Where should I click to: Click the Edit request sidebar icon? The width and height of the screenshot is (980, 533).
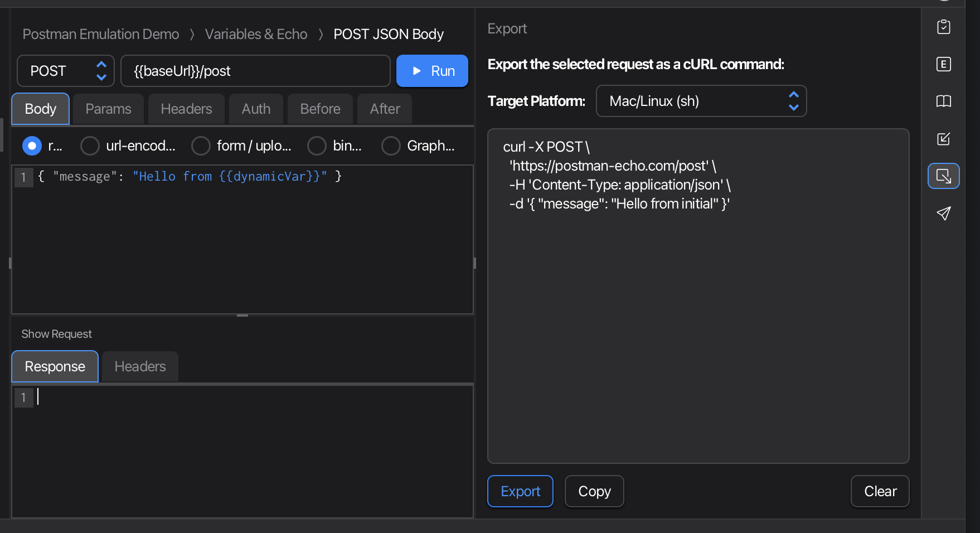click(x=944, y=139)
